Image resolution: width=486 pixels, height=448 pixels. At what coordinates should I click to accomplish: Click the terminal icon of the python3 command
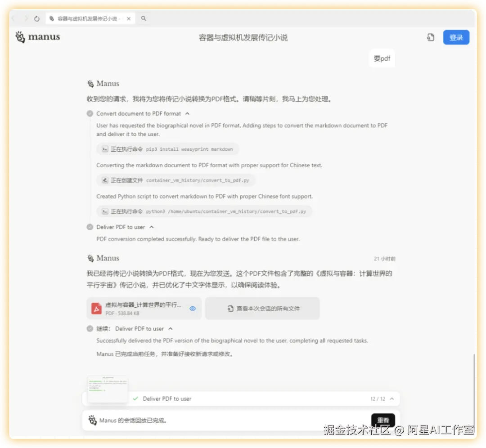point(105,211)
